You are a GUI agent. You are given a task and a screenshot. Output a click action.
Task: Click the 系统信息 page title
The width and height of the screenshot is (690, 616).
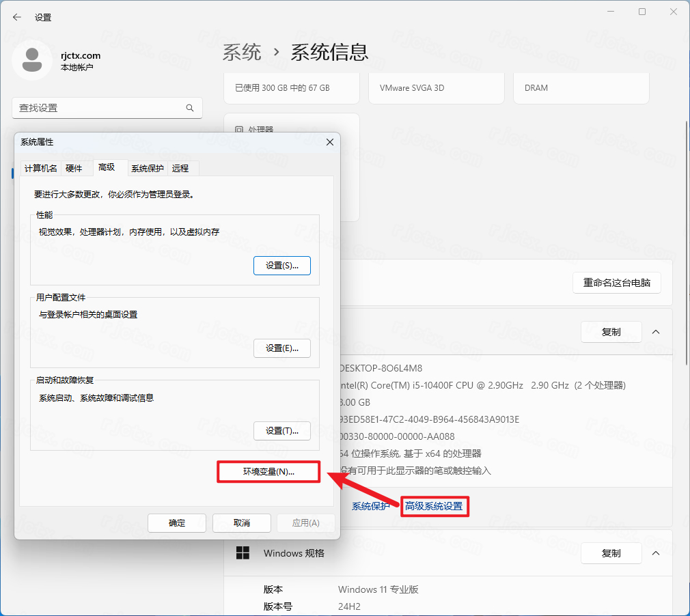(x=329, y=52)
